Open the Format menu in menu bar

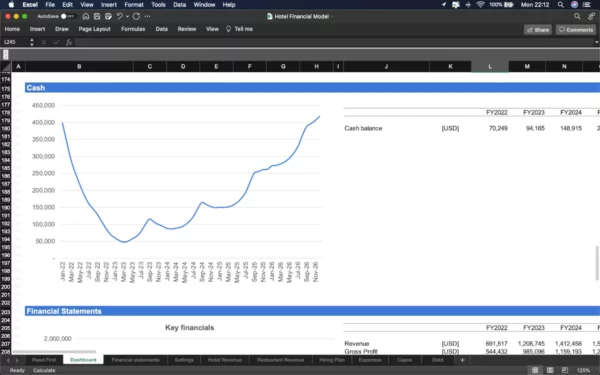(x=134, y=5)
